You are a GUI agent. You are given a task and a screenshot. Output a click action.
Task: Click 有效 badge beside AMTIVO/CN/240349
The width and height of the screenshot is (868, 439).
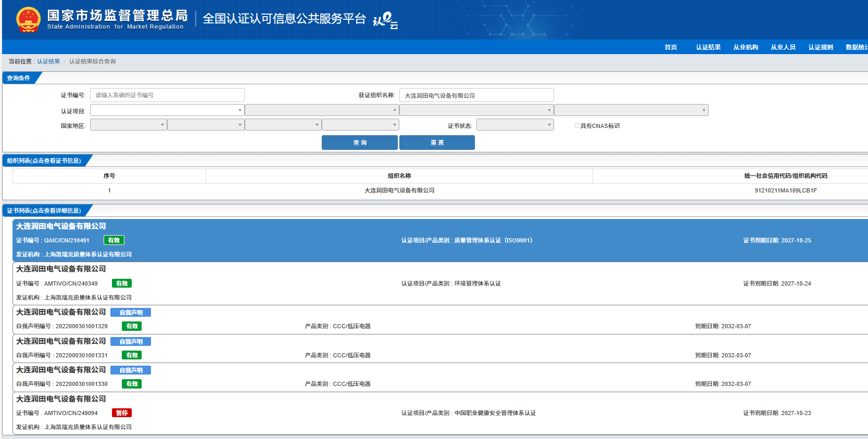(122, 283)
